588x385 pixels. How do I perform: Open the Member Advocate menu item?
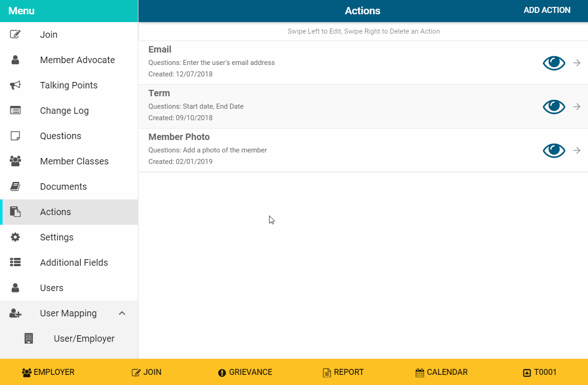point(77,60)
